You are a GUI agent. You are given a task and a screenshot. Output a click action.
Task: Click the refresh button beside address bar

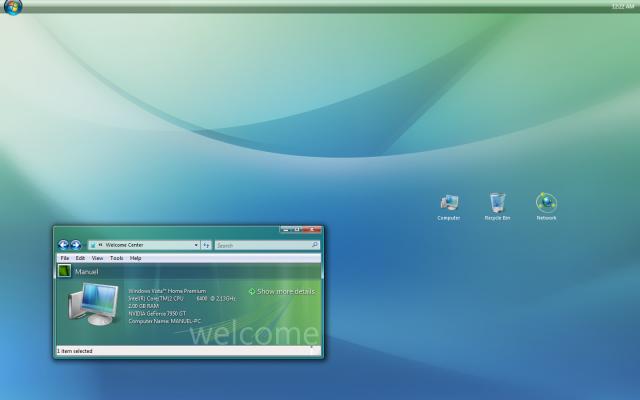point(207,245)
